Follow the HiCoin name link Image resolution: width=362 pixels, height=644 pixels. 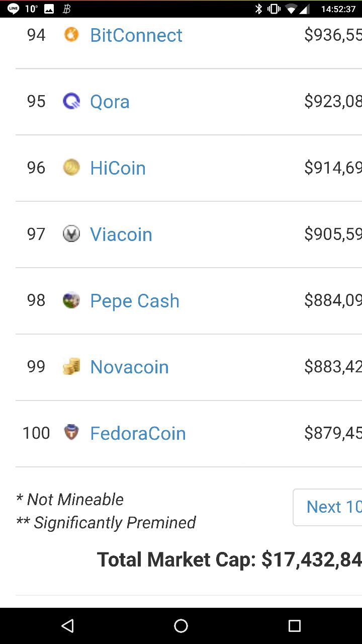point(118,168)
